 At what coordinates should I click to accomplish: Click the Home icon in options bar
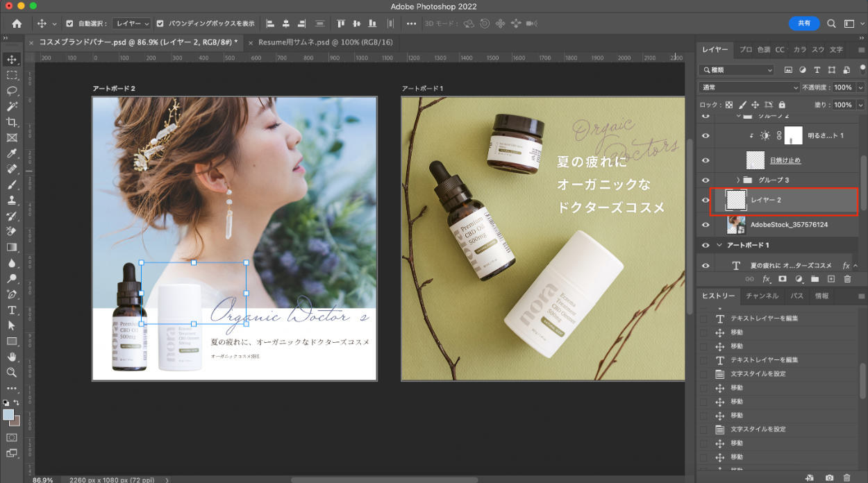[x=17, y=23]
